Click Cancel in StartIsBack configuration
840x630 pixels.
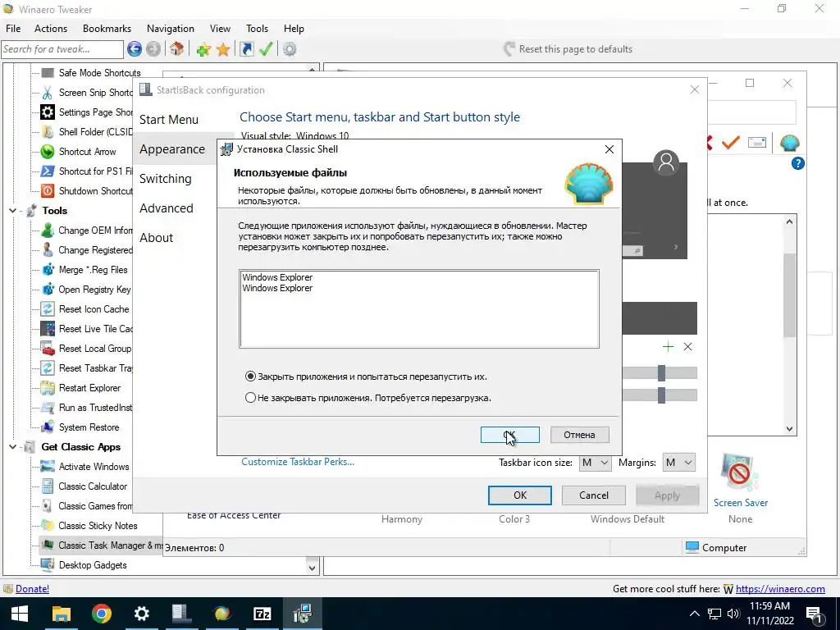click(594, 495)
